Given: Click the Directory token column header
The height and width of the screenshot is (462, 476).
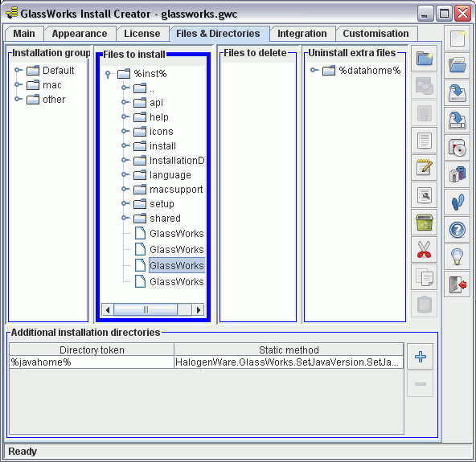Looking at the screenshot, I should tap(92, 350).
